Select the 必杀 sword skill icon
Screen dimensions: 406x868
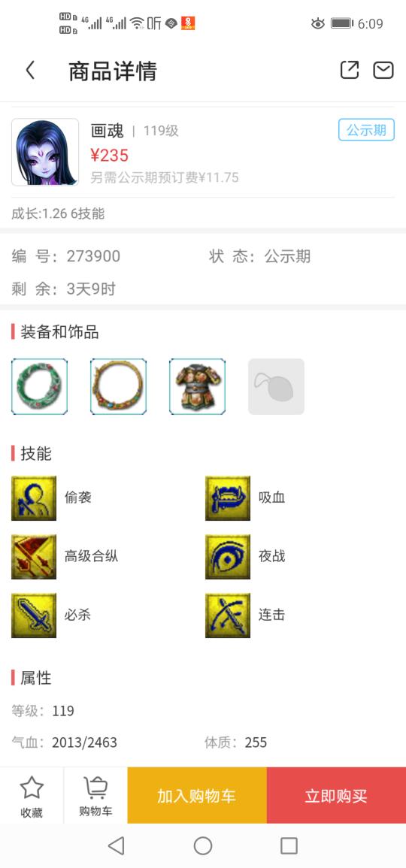coord(34,615)
